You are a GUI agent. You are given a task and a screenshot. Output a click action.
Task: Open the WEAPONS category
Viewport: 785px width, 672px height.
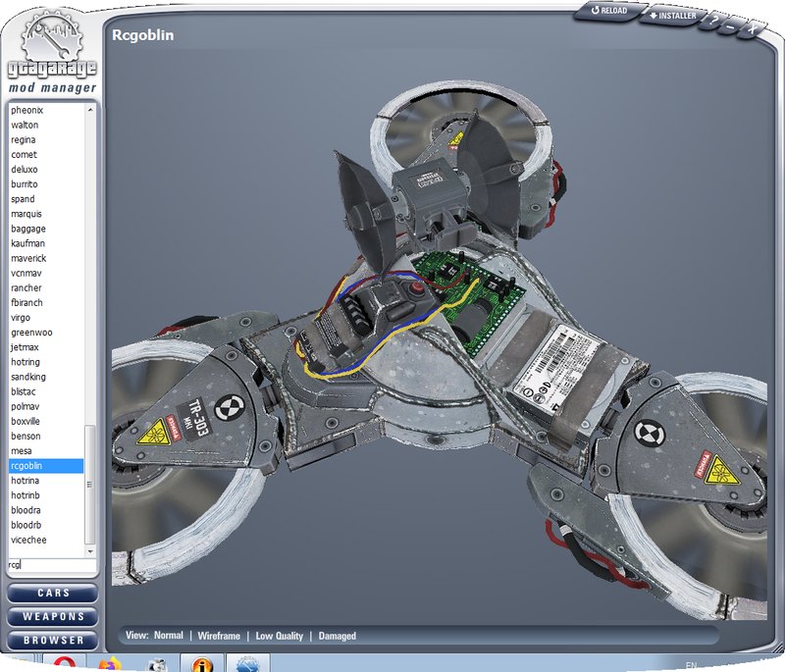coord(53,616)
